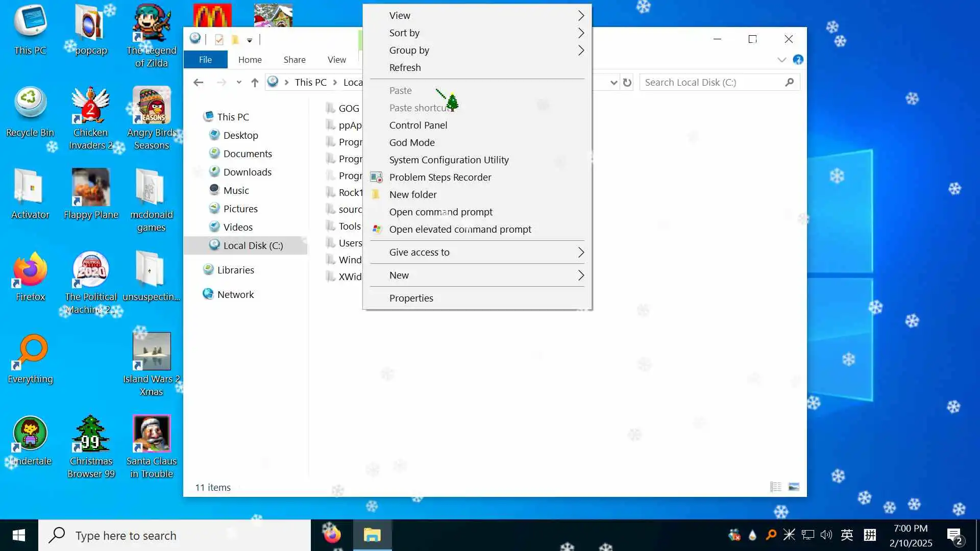Viewport: 980px width, 551px height.
Task: Select Open elevated command prompt
Action: 460,229
